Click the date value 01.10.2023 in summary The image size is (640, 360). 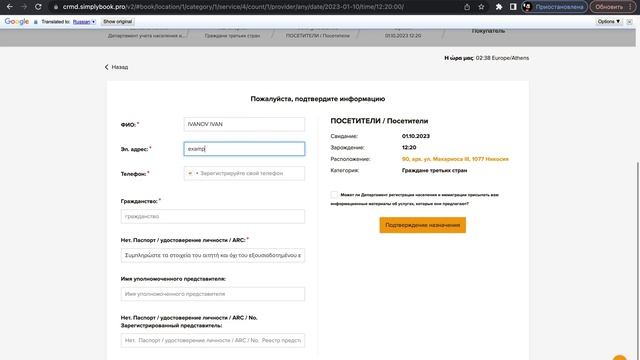pyautogui.click(x=416, y=136)
